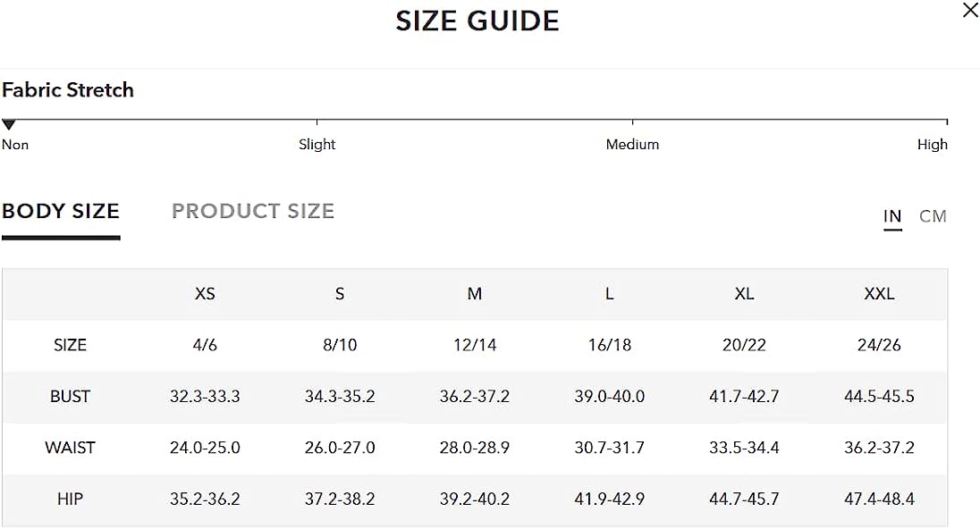Click the L bust value 39.0-40.0

[610, 396]
